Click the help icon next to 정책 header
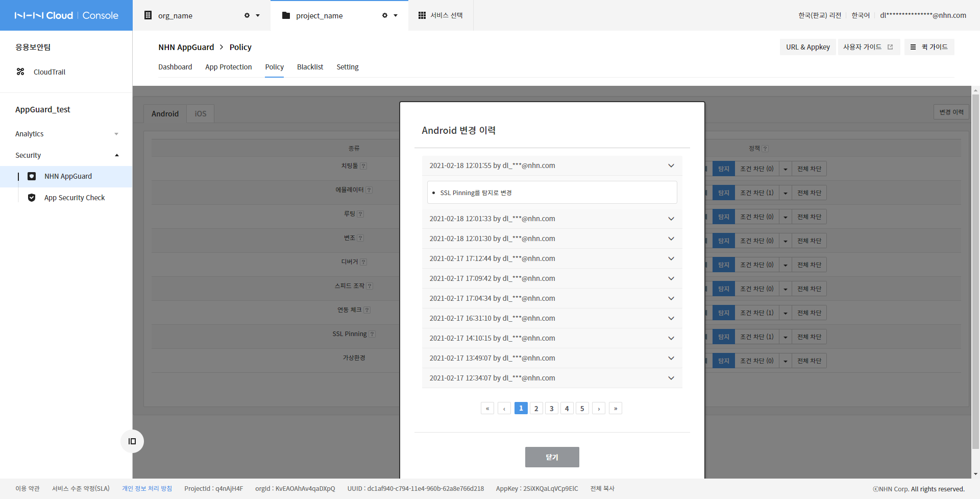 point(765,149)
